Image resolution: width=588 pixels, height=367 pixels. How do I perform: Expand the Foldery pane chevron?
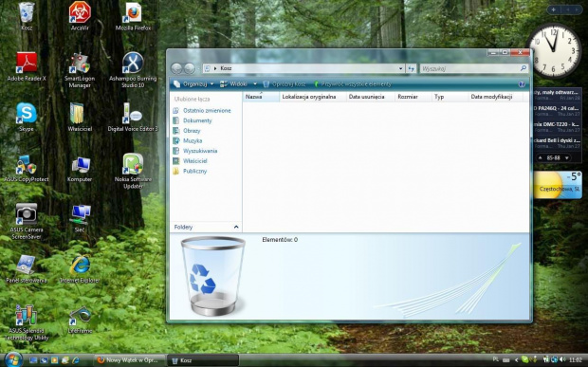click(236, 227)
